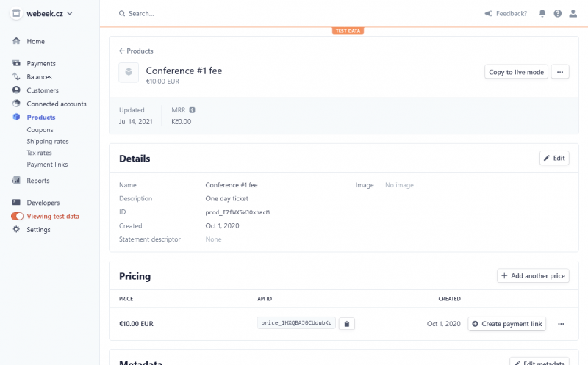Open Shipping rates submenu item
588x365 pixels.
pos(48,141)
